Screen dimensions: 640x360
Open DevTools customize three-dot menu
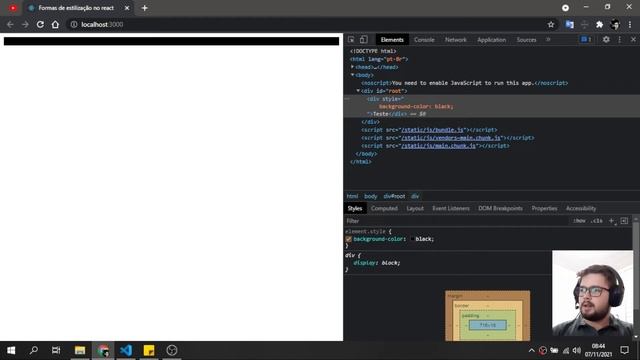pyautogui.click(x=620, y=39)
